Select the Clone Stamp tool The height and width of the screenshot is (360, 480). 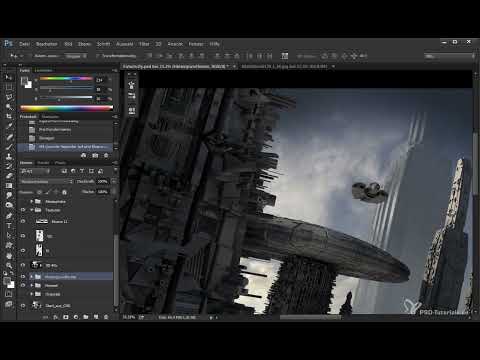9,156
